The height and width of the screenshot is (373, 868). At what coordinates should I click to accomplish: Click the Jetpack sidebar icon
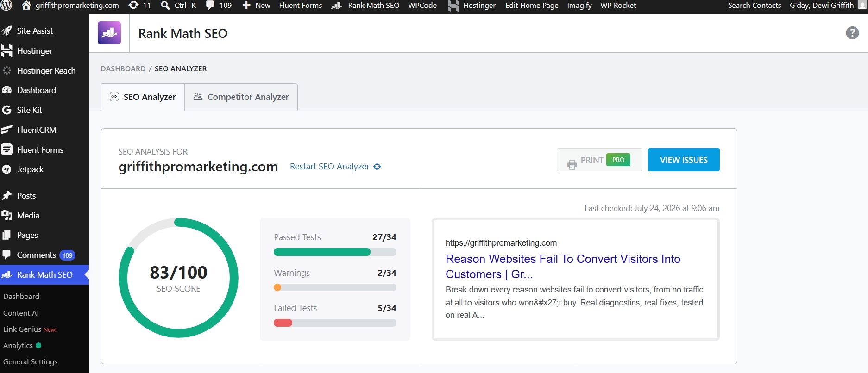coord(7,169)
